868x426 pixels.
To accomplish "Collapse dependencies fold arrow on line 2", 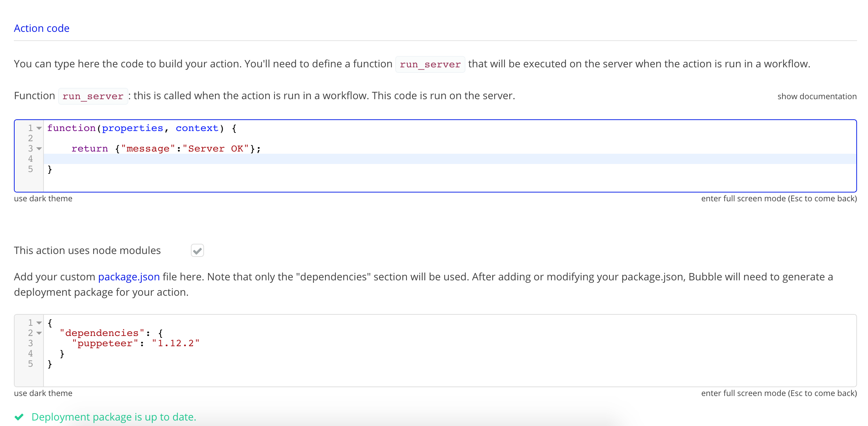I will tap(39, 333).
